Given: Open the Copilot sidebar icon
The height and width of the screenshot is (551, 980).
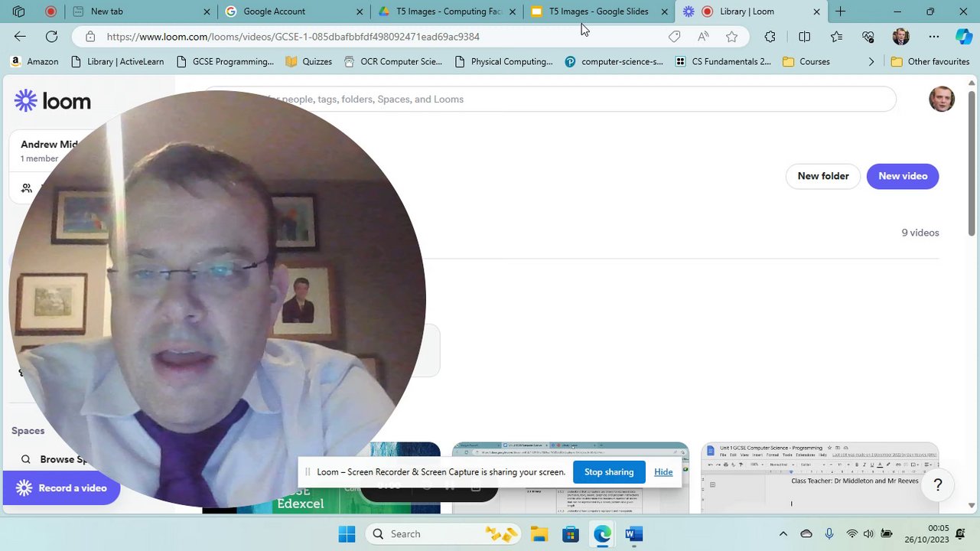Looking at the screenshot, I should click(963, 36).
